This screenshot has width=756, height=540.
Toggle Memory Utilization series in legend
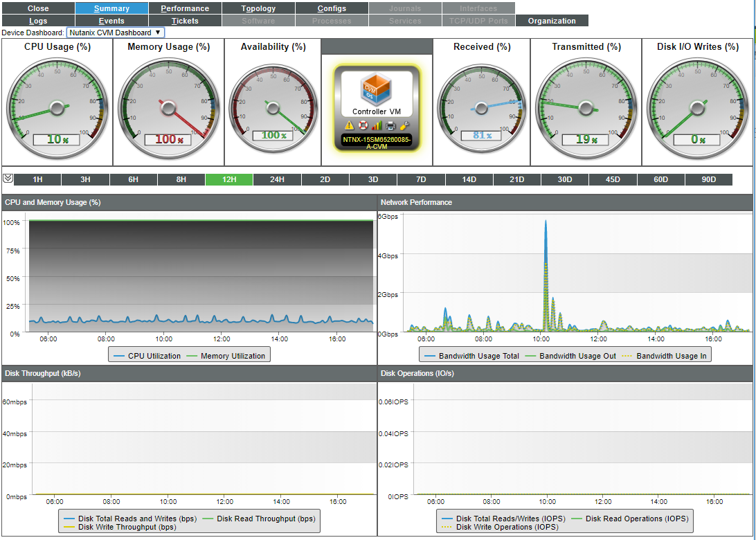pyautogui.click(x=226, y=356)
